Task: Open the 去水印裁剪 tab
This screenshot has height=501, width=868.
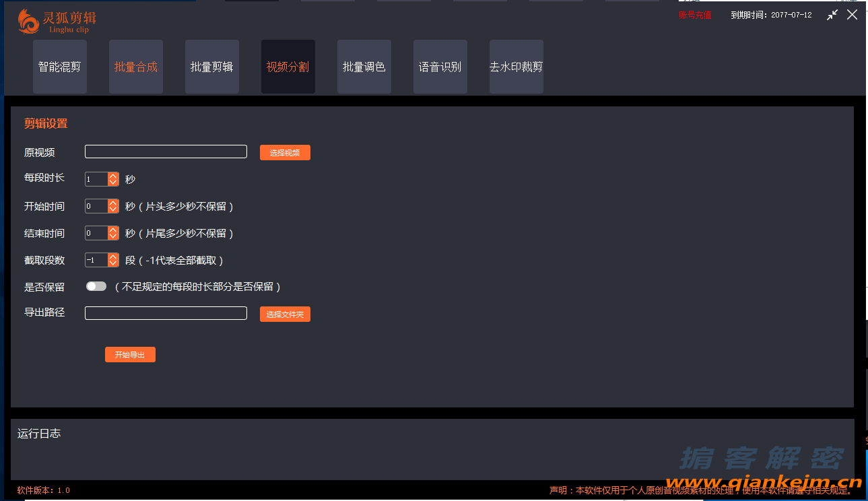Action: click(x=516, y=67)
